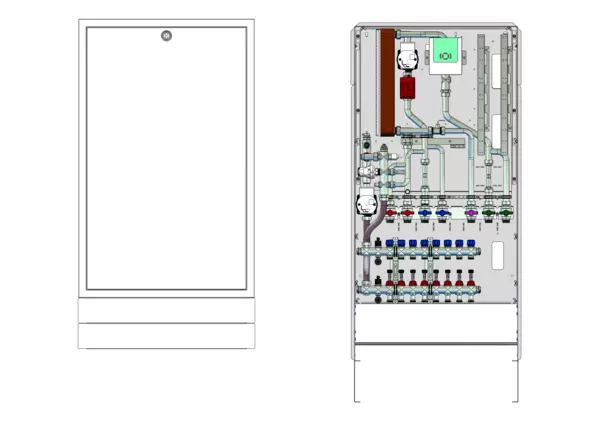600x421 pixels.
Task: Click the upper circulation pump
Action: (408, 60)
